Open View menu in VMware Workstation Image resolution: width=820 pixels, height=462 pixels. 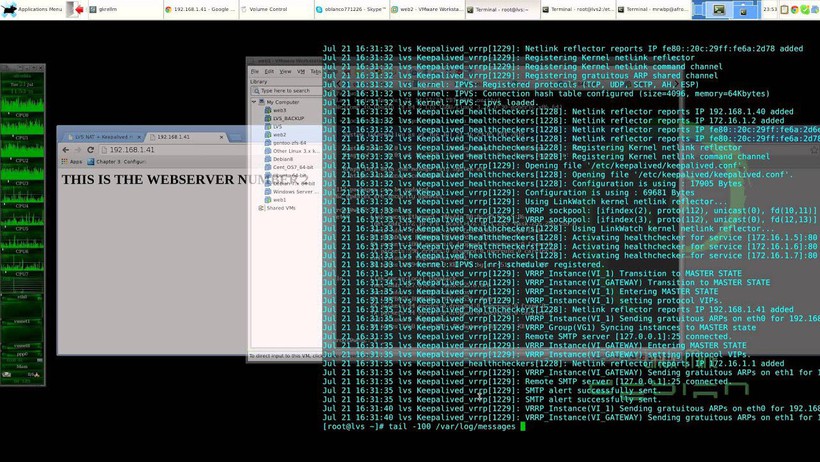[285, 71]
